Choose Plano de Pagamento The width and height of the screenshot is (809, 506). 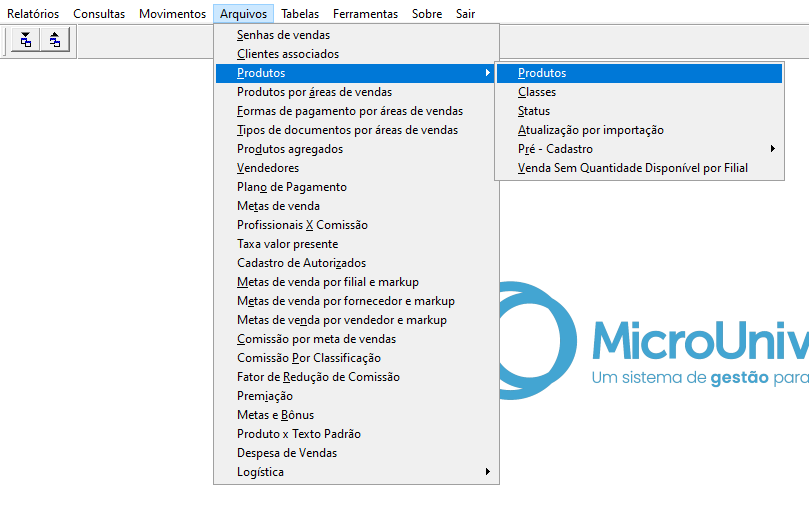[292, 187]
